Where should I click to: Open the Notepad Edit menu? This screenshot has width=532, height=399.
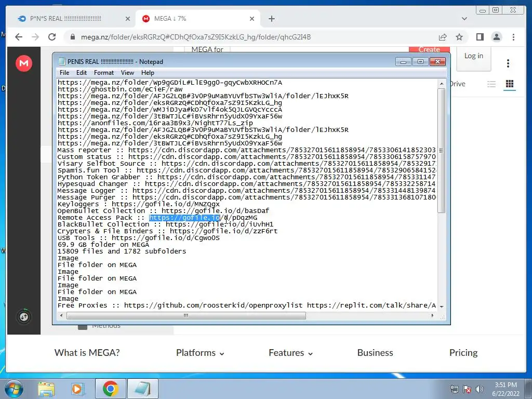tap(81, 73)
